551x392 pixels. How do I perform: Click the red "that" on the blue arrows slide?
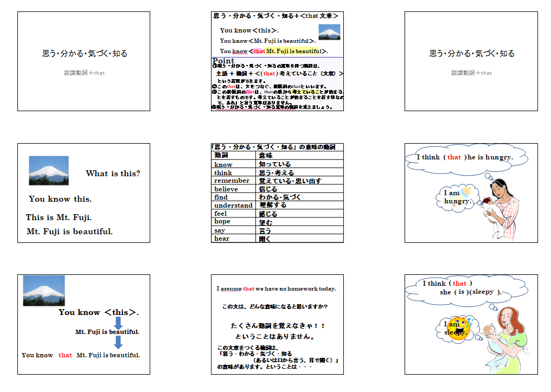pyautogui.click(x=65, y=355)
